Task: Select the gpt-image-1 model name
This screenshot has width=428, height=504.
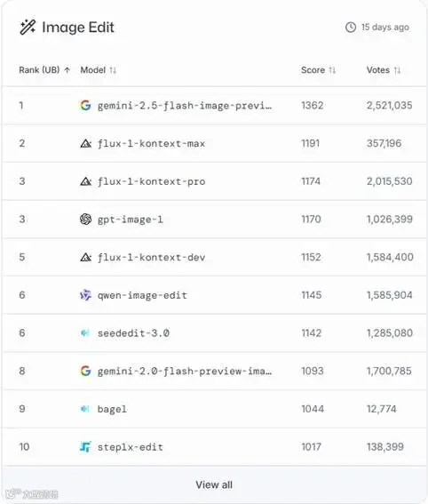Action: 130,220
